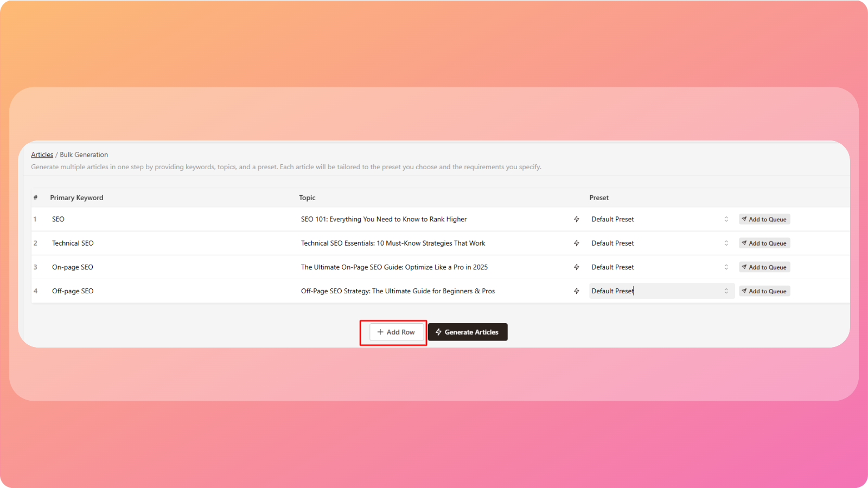Click lightning icon for Technical SEO Essentials topic
Image resolution: width=868 pixels, height=488 pixels.
coord(576,243)
